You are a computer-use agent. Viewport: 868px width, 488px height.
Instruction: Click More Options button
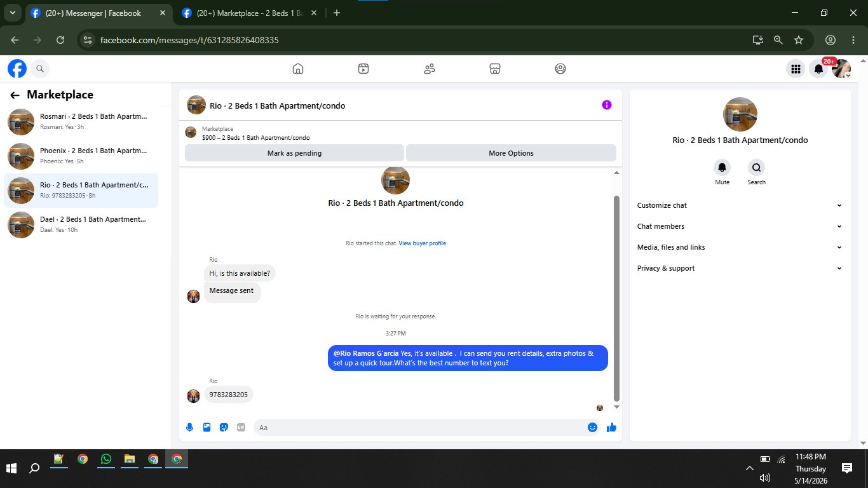click(511, 153)
